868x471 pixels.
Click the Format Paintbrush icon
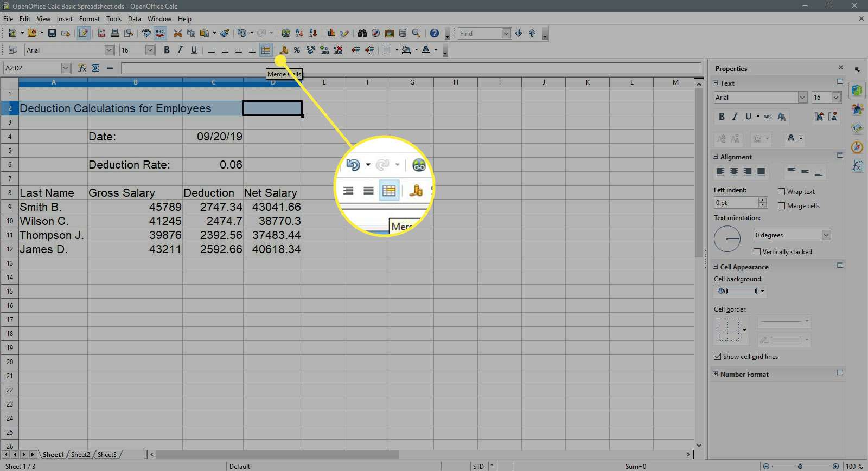225,33
